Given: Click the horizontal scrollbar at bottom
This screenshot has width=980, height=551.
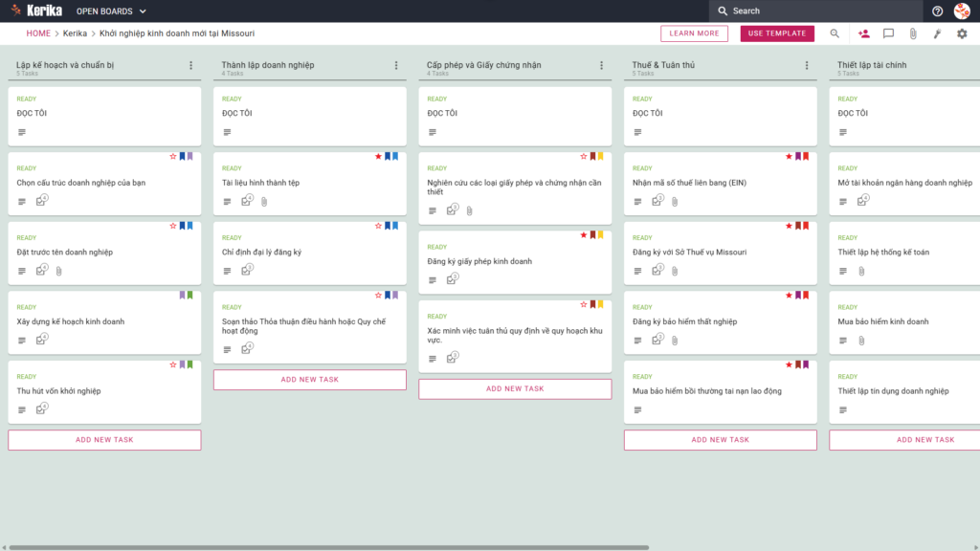Looking at the screenshot, I should pyautogui.click(x=329, y=547).
